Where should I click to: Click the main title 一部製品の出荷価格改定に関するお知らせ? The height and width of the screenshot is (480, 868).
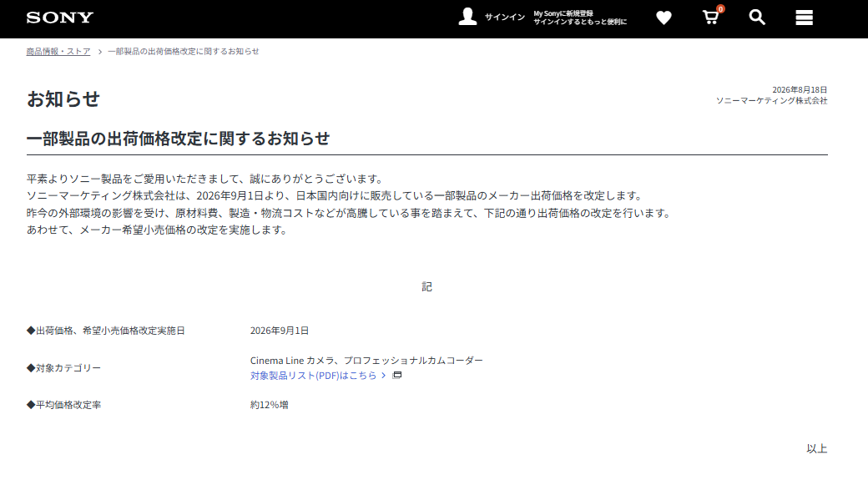pos(179,139)
